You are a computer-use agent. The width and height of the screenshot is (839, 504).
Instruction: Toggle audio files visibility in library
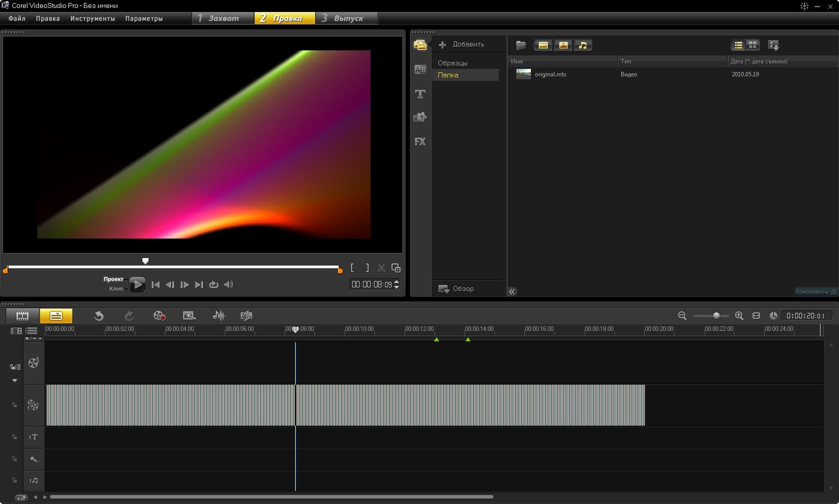click(583, 45)
